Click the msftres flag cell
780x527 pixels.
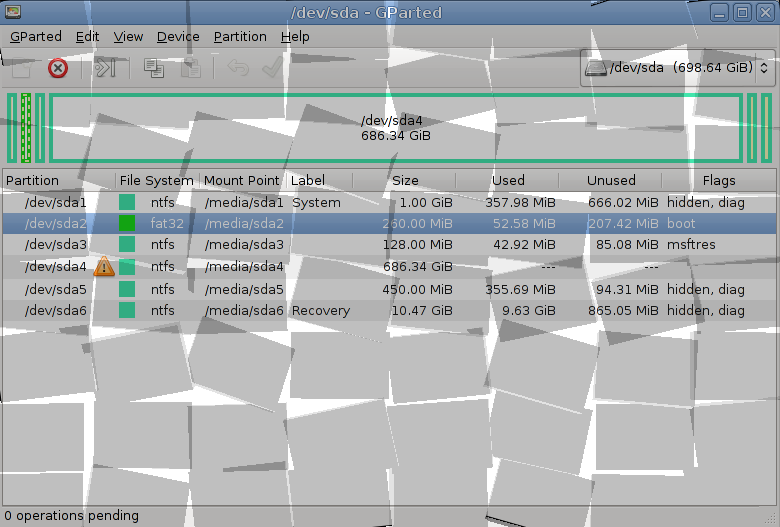coord(691,245)
